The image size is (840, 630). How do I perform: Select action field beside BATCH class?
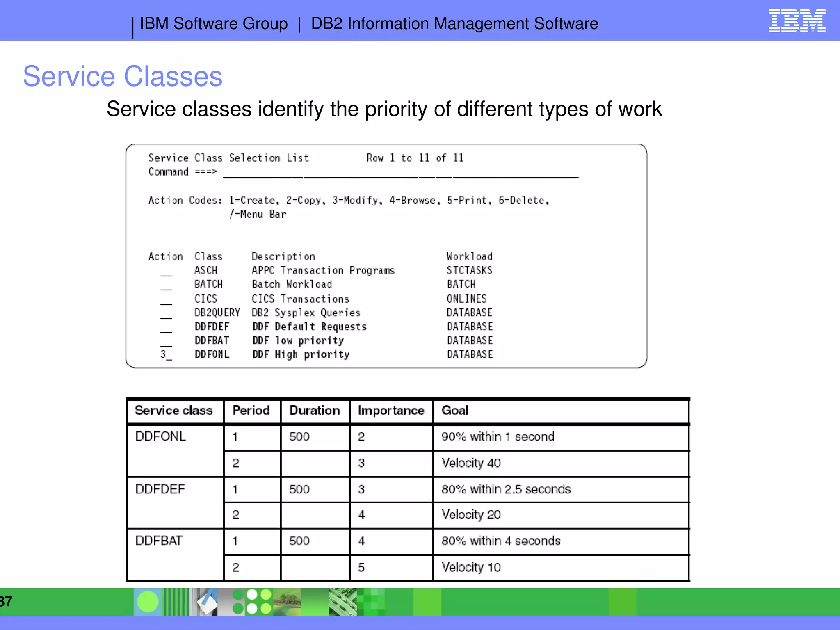click(166, 285)
